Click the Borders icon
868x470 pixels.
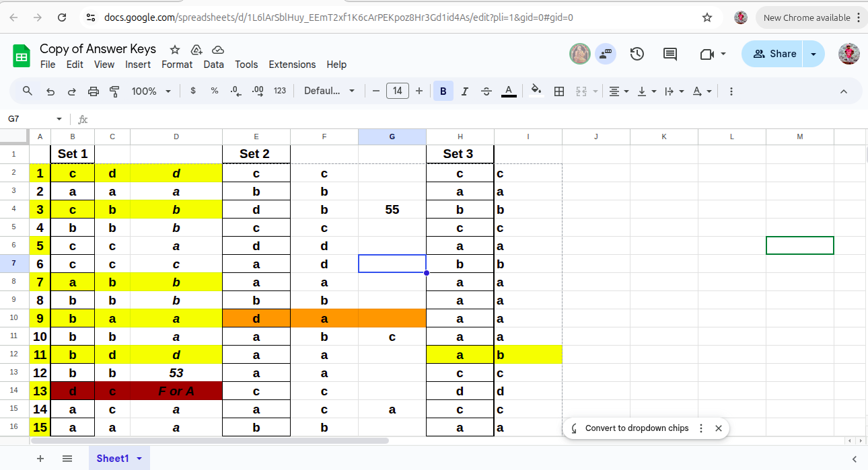click(558, 91)
